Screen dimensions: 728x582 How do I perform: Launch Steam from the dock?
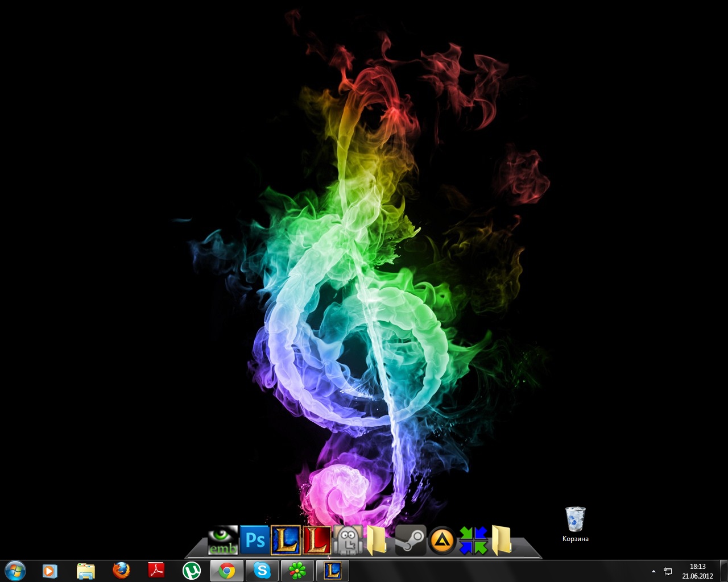pyautogui.click(x=410, y=540)
